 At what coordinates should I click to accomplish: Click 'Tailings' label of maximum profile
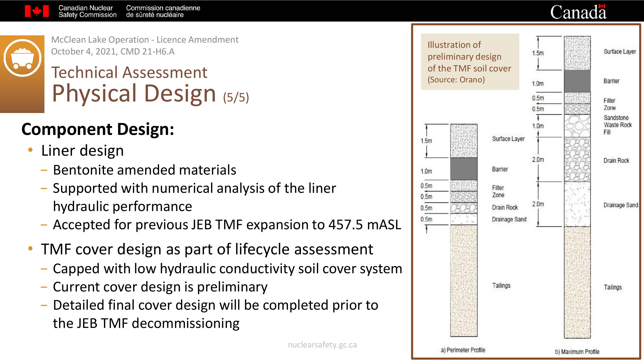(613, 287)
